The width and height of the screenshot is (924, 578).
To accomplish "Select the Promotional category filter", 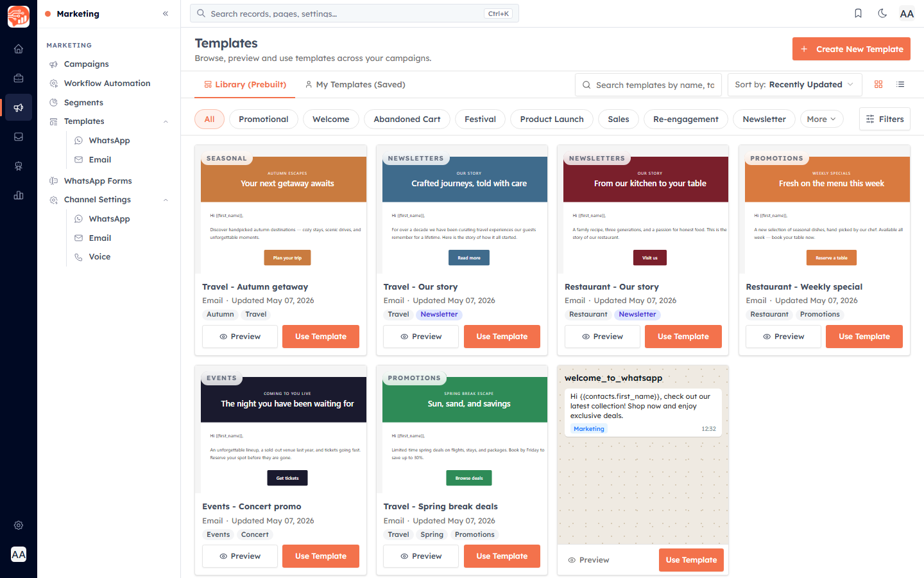I will click(264, 119).
